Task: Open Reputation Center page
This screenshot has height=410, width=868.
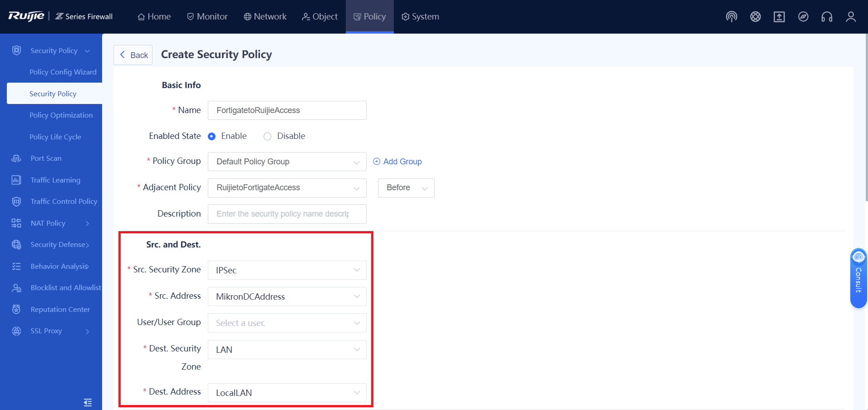Action: tap(60, 309)
